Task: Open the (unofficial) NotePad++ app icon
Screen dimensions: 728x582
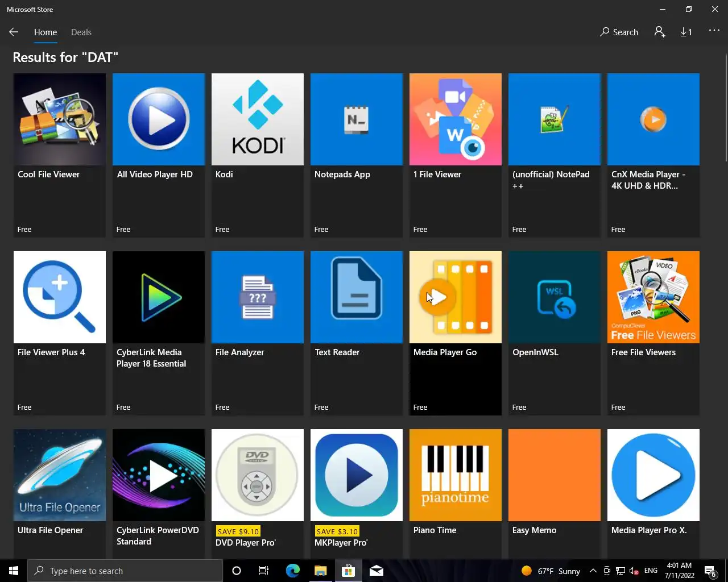Action: 555,119
